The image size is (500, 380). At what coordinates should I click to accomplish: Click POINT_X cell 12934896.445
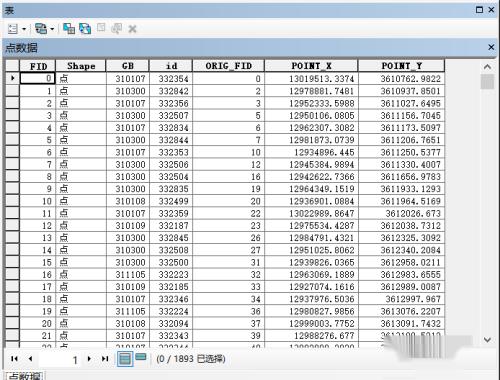point(311,152)
